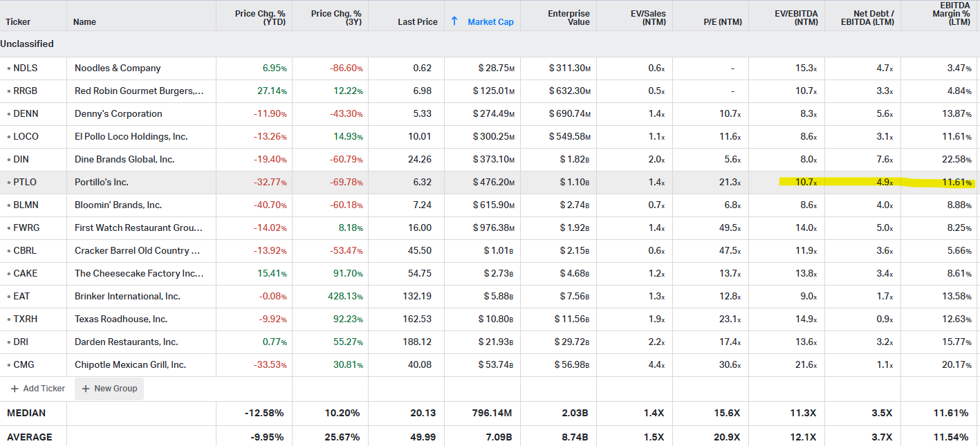Click Darden enterprise value $29.72B
The image size is (980, 446).
point(572,342)
